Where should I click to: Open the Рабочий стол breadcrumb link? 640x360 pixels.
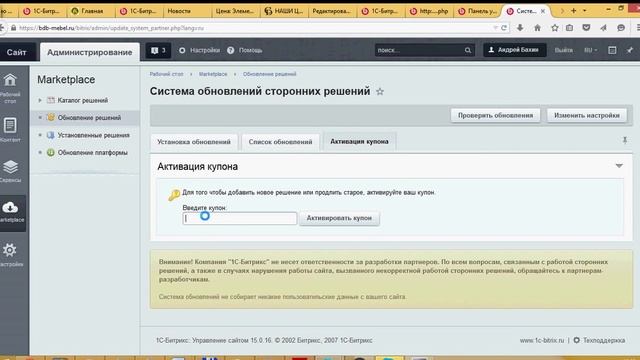[166, 74]
